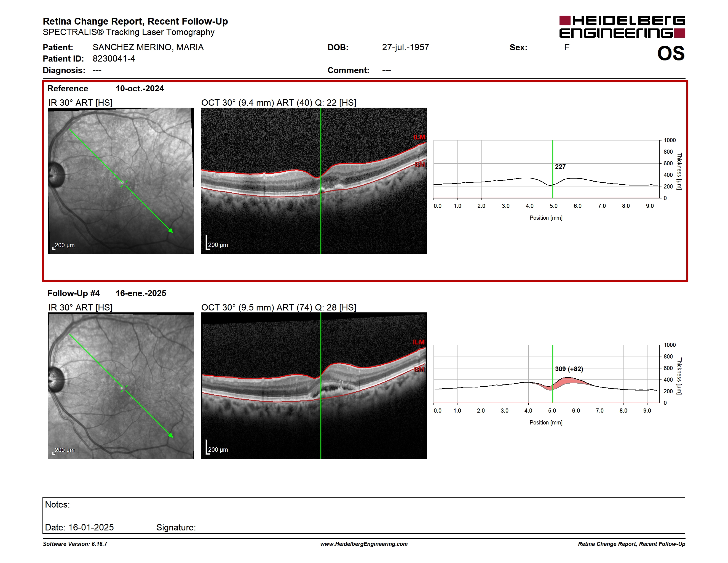728x563 pixels.
Task: Click the Heidelberg Engineering logo
Action: click(x=622, y=27)
